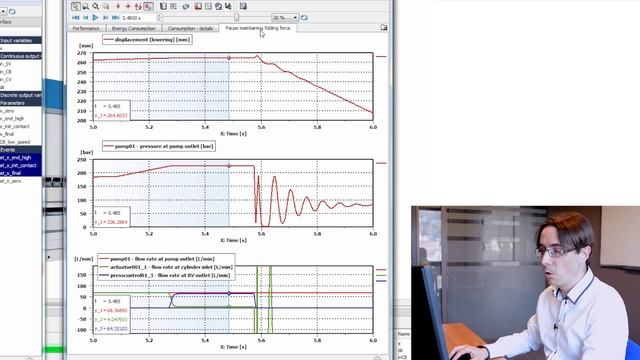Collapse the Continuous output section header
The width and height of the screenshot is (640, 360).
20,56
